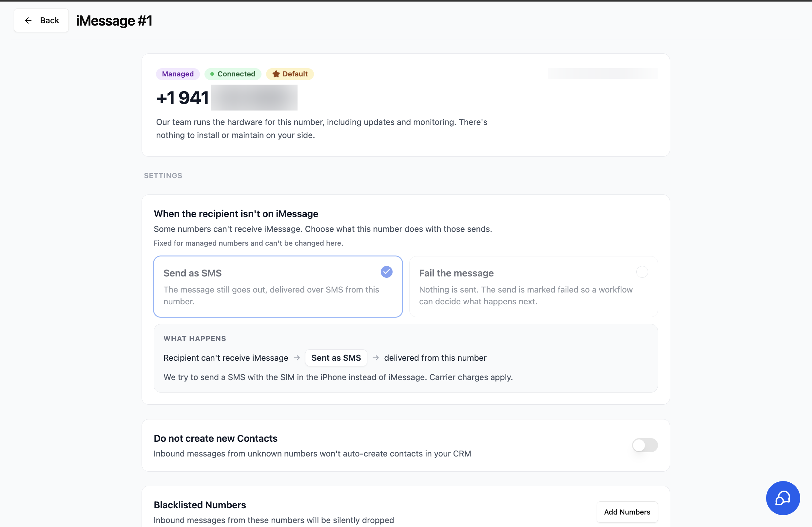Click Add Numbers for blacklisted numbers
The height and width of the screenshot is (527, 812).
coord(627,512)
